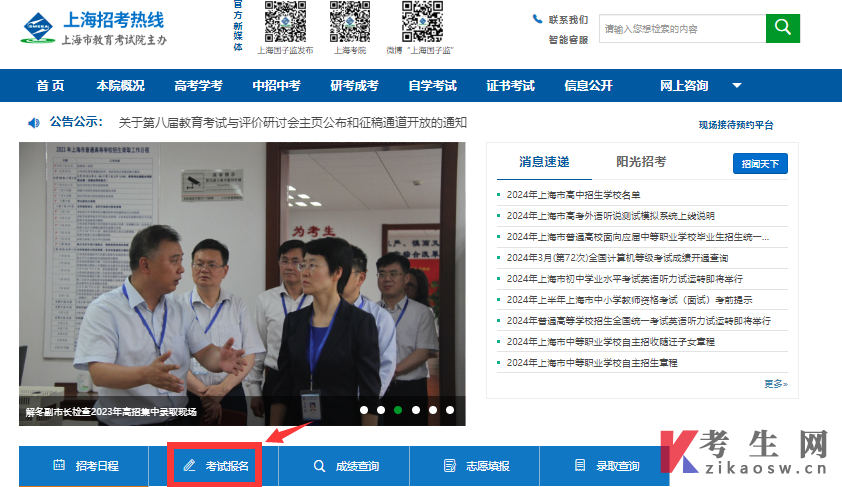Open the 联系我们 link
This screenshot has height=487, width=842.
point(568,20)
